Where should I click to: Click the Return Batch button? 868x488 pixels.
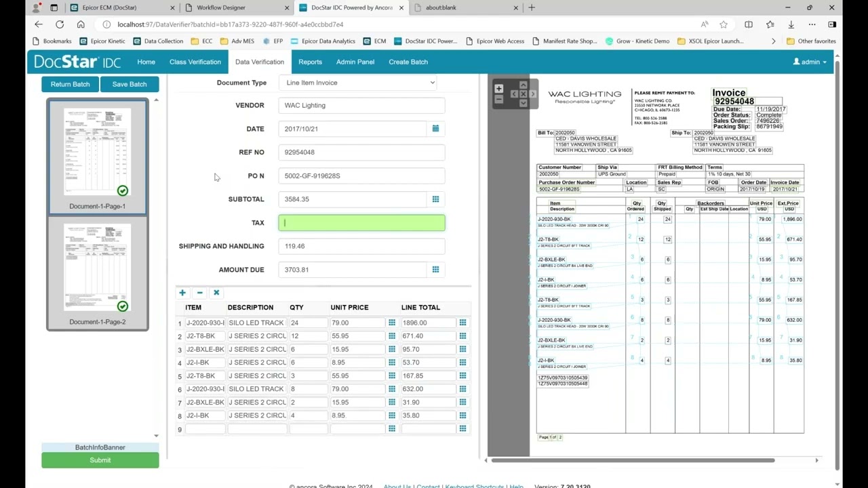(70, 84)
